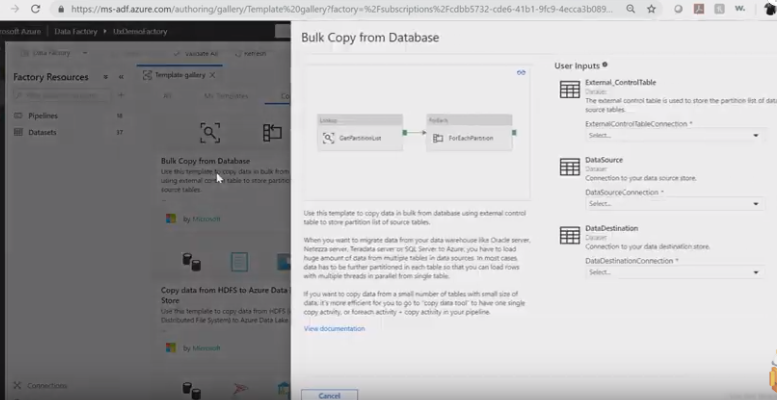Open the PDF extension icon in browser toolbar

[699, 9]
